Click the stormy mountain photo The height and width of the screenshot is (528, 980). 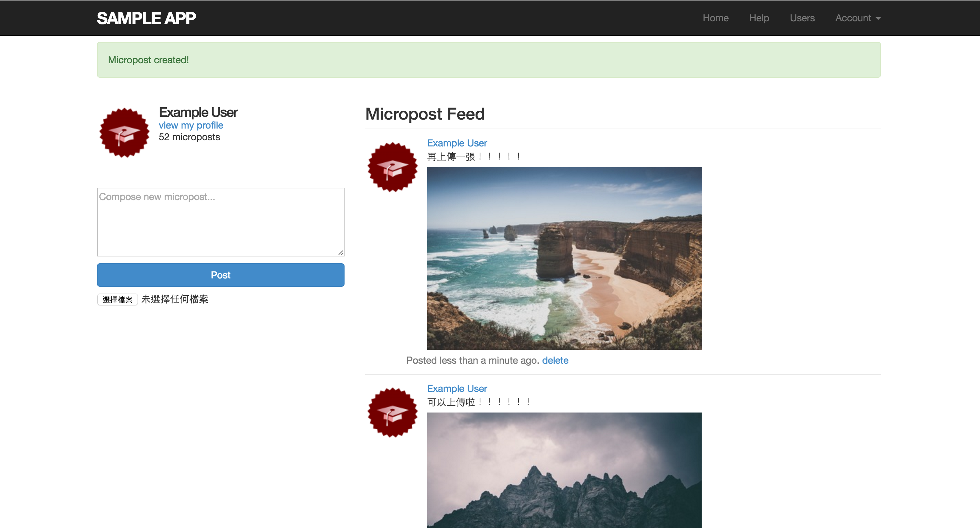[564, 470]
